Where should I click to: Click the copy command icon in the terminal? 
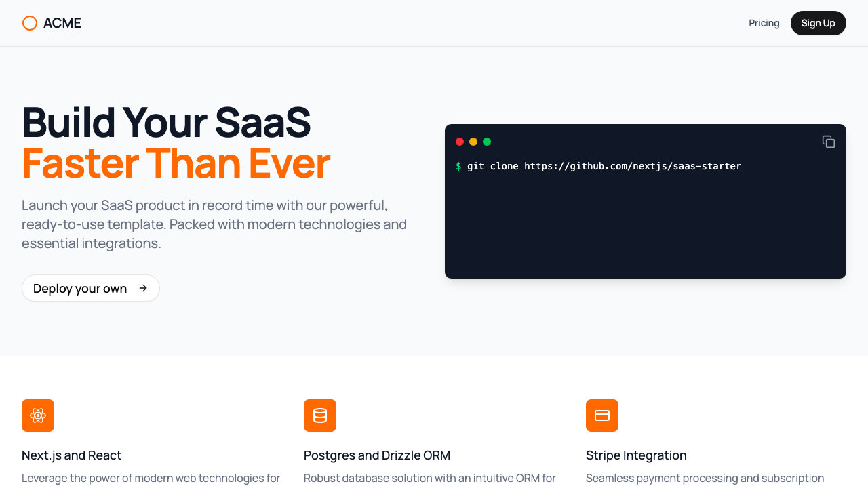coord(829,141)
